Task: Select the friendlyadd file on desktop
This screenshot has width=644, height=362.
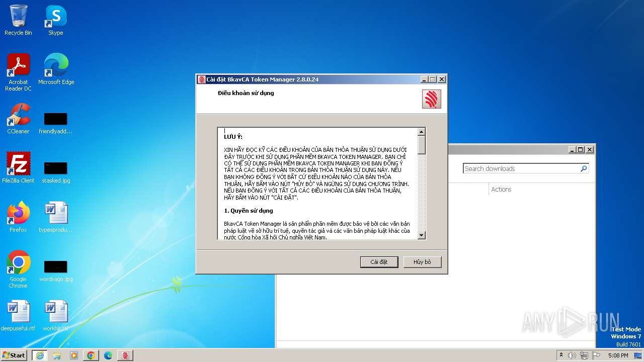Action: (x=55, y=123)
